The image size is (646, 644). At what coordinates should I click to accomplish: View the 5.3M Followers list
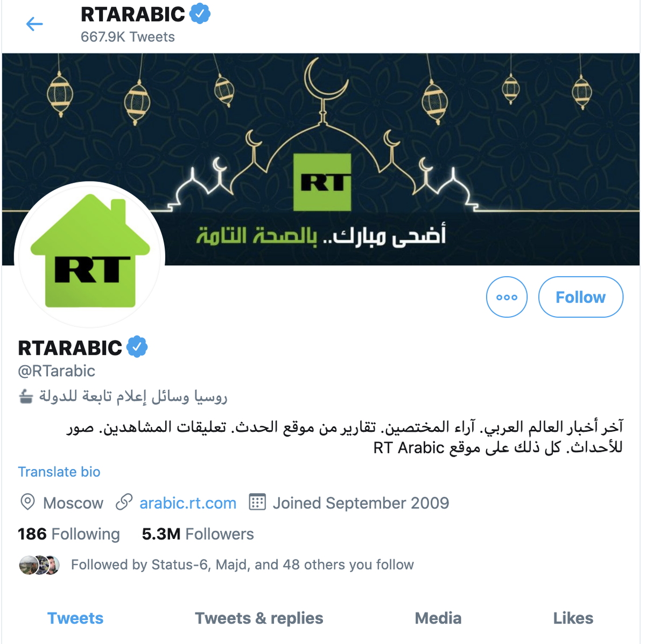[x=198, y=534]
